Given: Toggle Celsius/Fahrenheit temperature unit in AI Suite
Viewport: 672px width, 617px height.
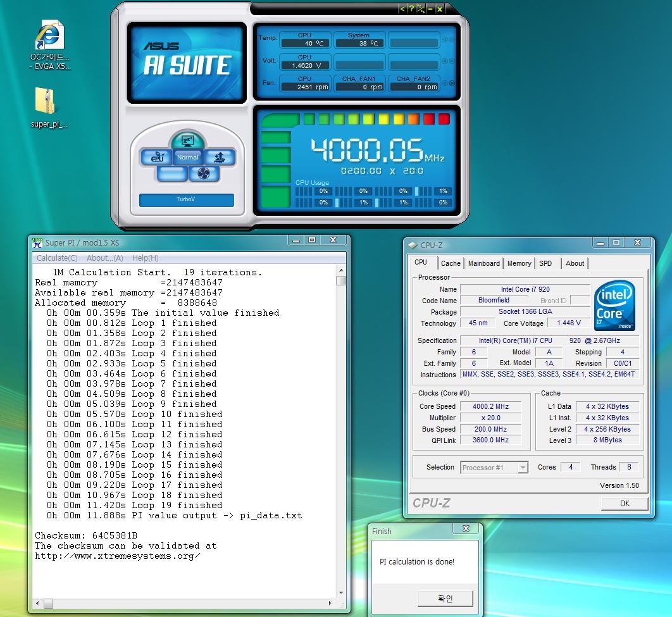Looking at the screenshot, I should 421,9.
